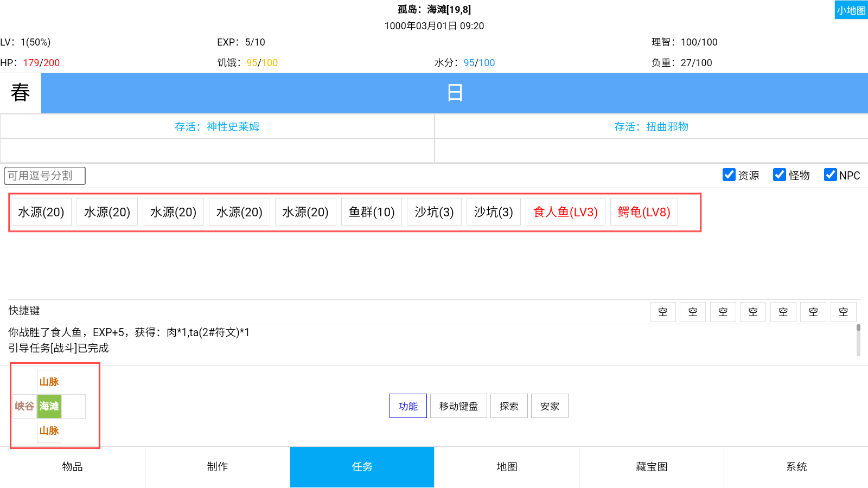Switch to the 物品 tab
Screen dimensions: 868x488
pos(72,467)
